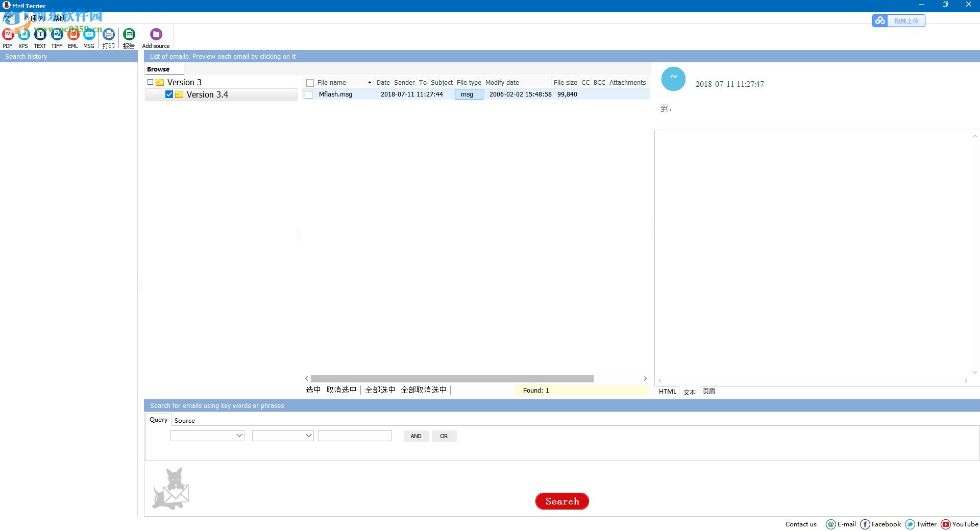This screenshot has width=980, height=531.
Task: Sort emails by Subject column
Action: pos(442,82)
